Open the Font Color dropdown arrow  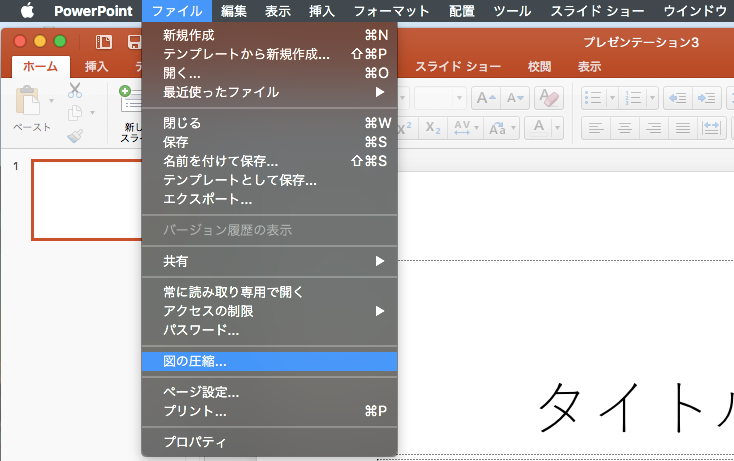[x=557, y=128]
